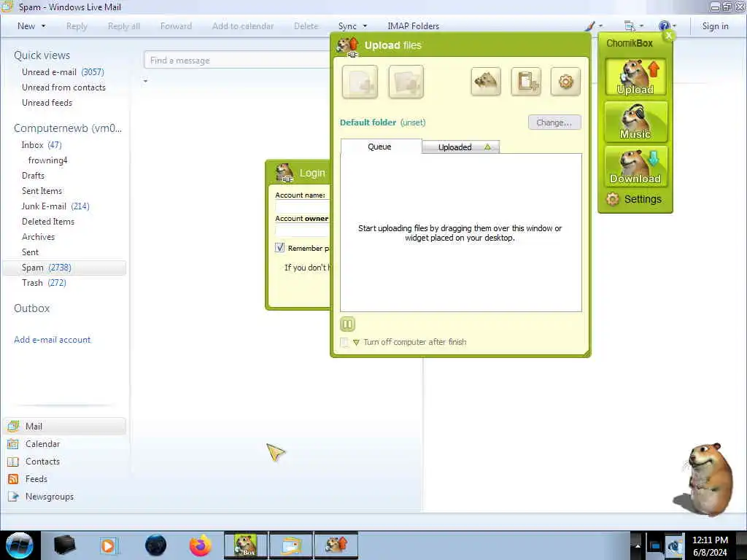Click into Find a message search box
This screenshot has height=560, width=747.
237,61
